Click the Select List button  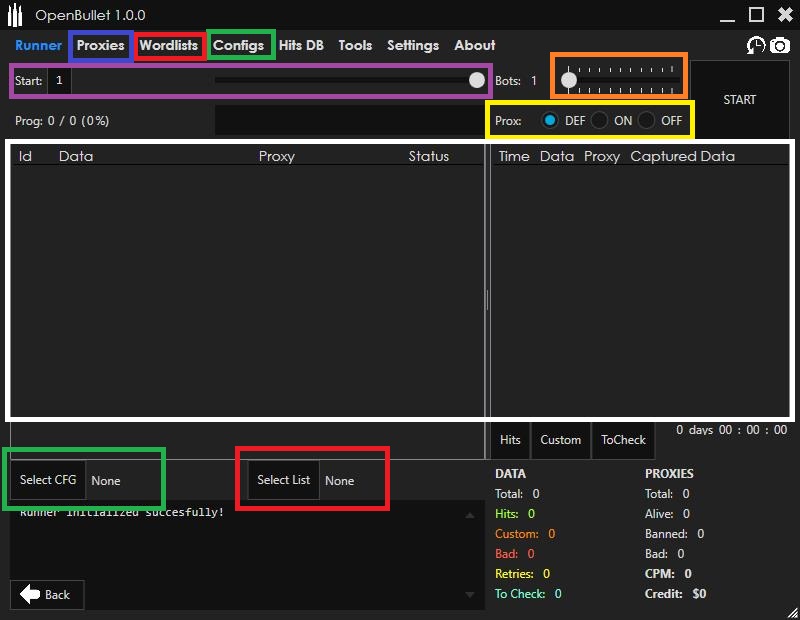283,480
